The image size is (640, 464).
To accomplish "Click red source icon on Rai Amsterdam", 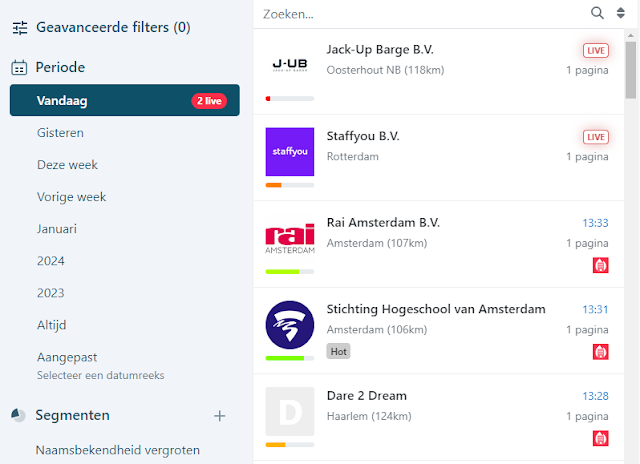I will click(600, 266).
